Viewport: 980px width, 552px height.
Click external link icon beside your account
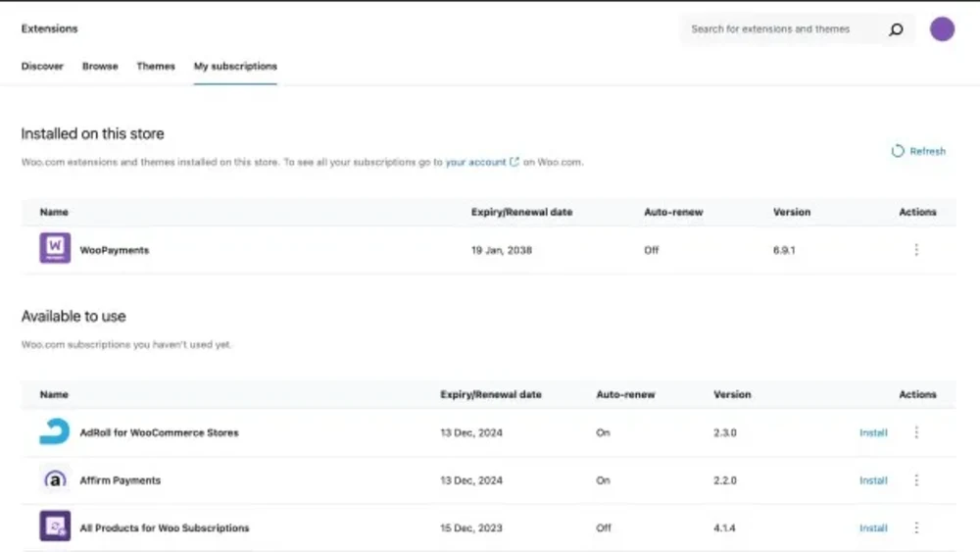pos(514,162)
